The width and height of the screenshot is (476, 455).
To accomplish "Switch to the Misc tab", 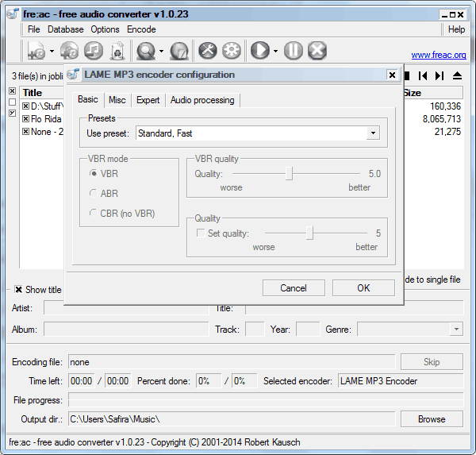I will (117, 100).
